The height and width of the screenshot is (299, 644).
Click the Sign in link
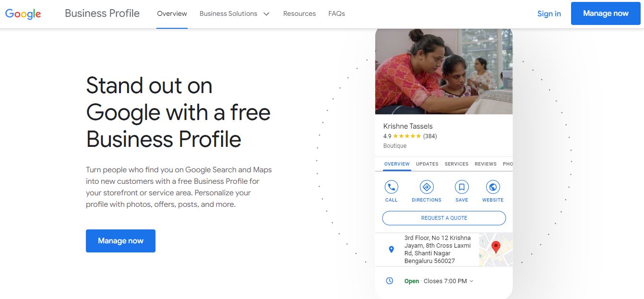pyautogui.click(x=549, y=13)
